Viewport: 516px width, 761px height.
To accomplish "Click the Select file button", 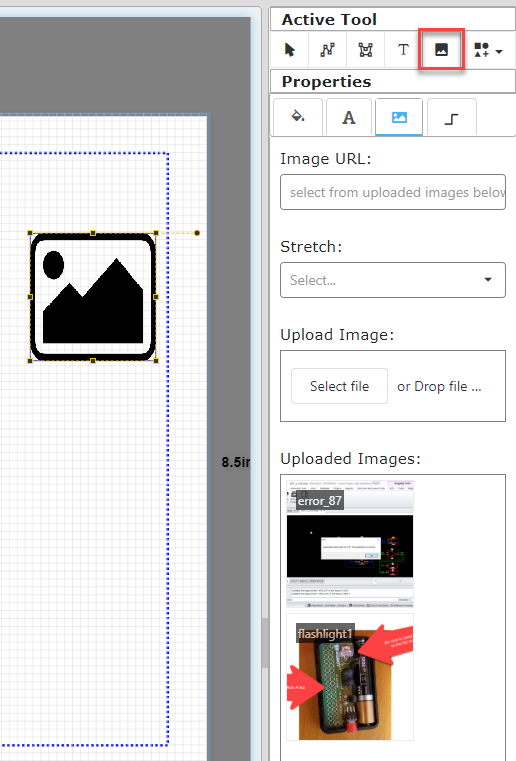I will tap(339, 386).
